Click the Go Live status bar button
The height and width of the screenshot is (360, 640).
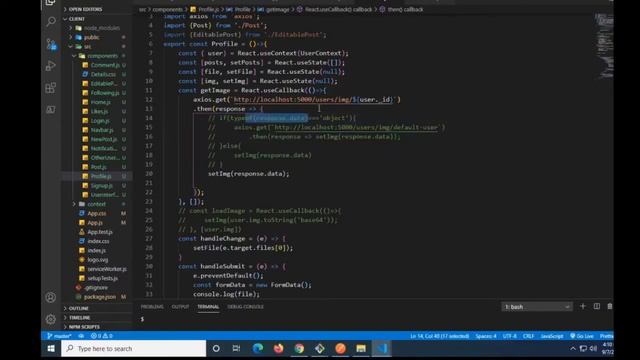tap(582, 336)
